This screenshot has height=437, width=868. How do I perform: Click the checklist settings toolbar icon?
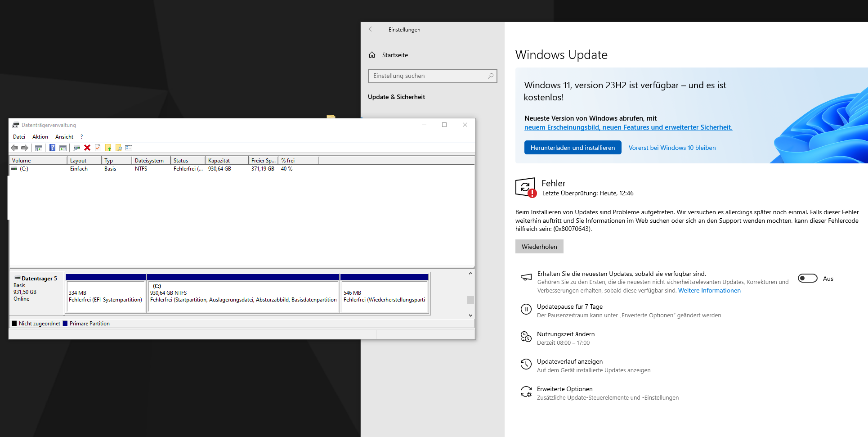pyautogui.click(x=129, y=148)
